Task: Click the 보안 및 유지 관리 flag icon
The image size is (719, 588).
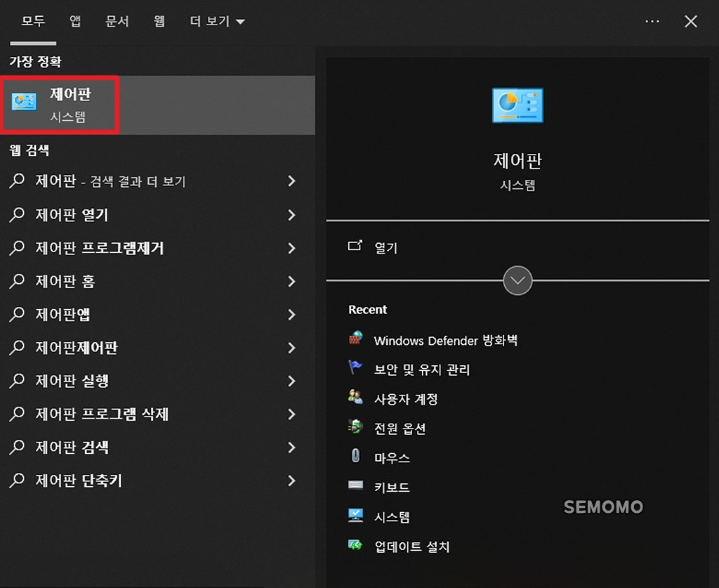Action: click(355, 367)
